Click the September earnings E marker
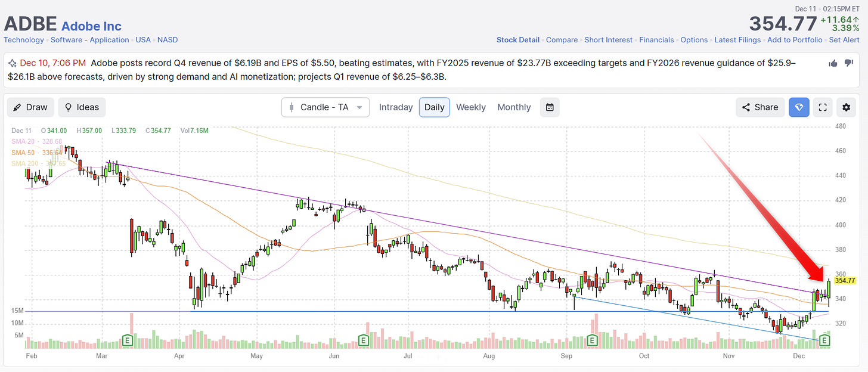 (x=592, y=340)
